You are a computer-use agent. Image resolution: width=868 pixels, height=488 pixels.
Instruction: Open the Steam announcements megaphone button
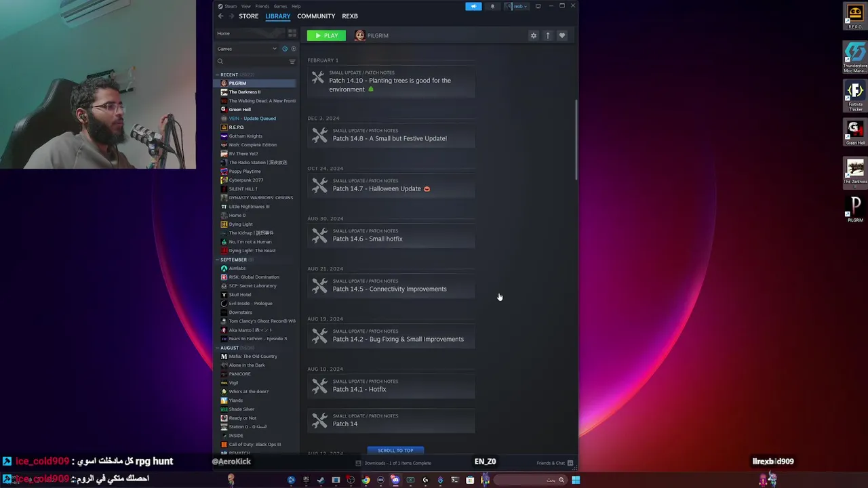pos(473,6)
